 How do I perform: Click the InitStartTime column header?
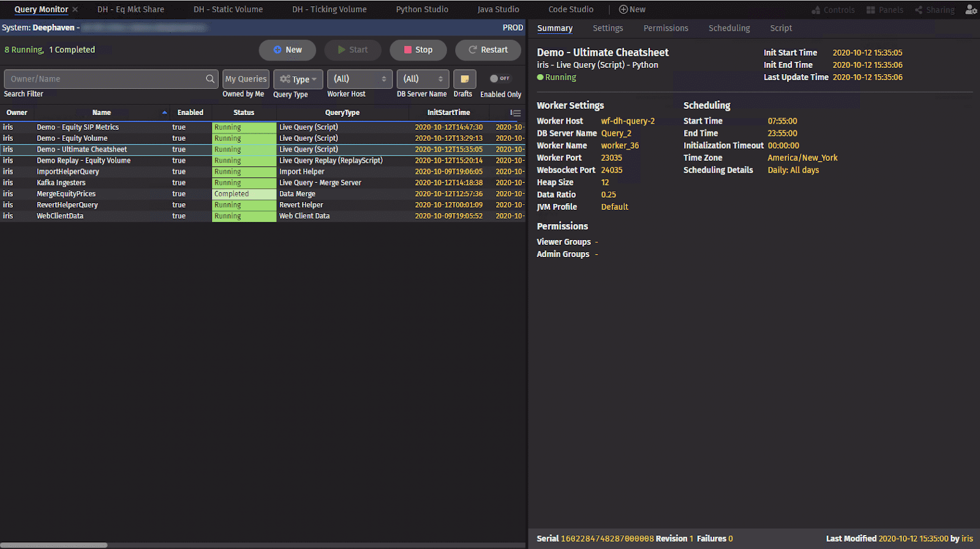point(449,113)
